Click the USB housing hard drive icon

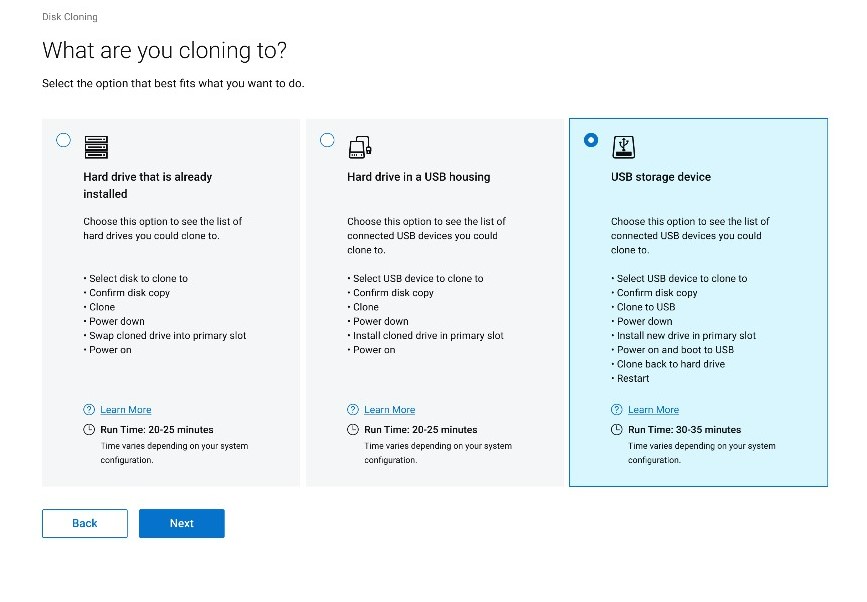(360, 146)
